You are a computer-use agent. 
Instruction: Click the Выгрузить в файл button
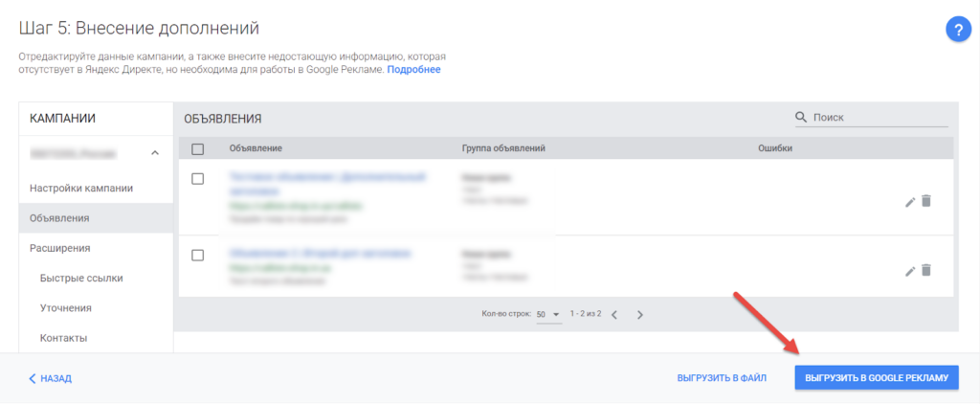point(722,378)
